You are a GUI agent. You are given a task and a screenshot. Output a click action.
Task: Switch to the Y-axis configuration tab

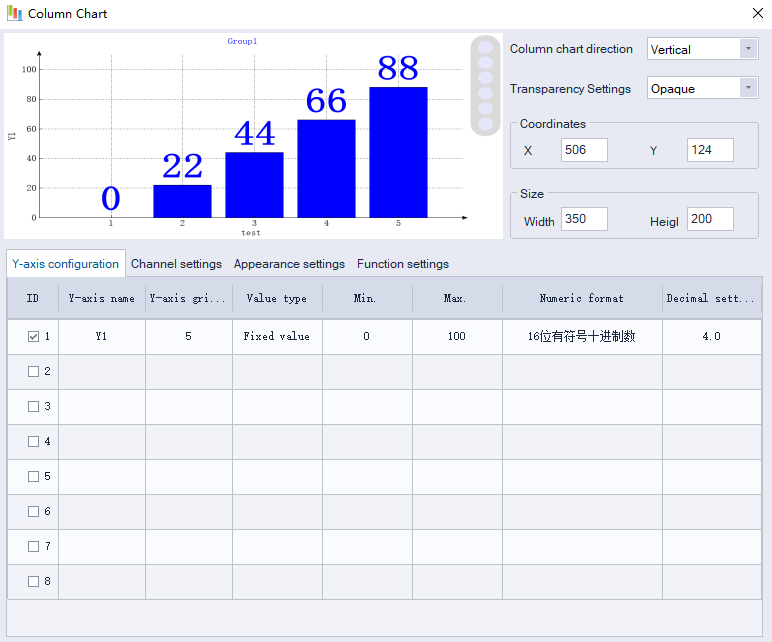coord(65,264)
